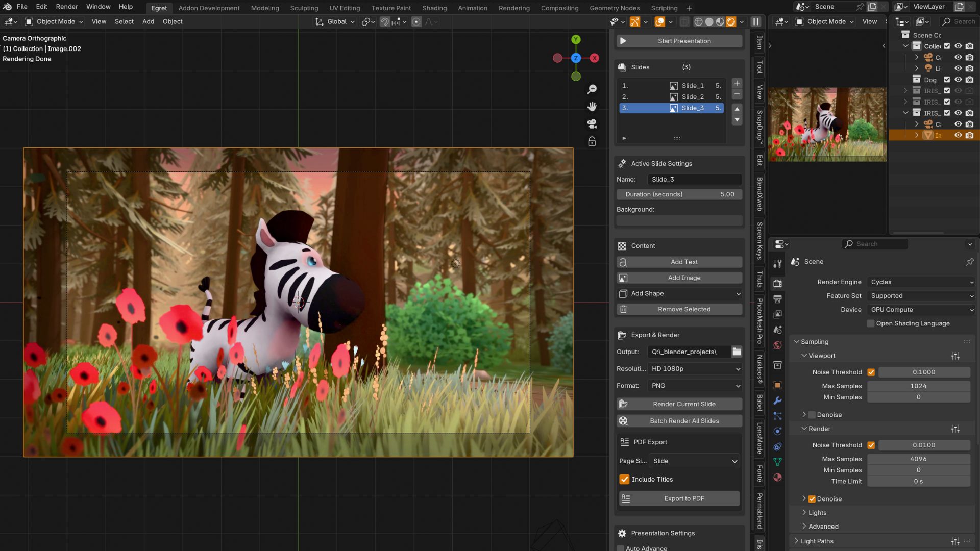Image resolution: width=980 pixels, height=551 pixels.
Task: Open the output folder browse icon
Action: tap(737, 352)
